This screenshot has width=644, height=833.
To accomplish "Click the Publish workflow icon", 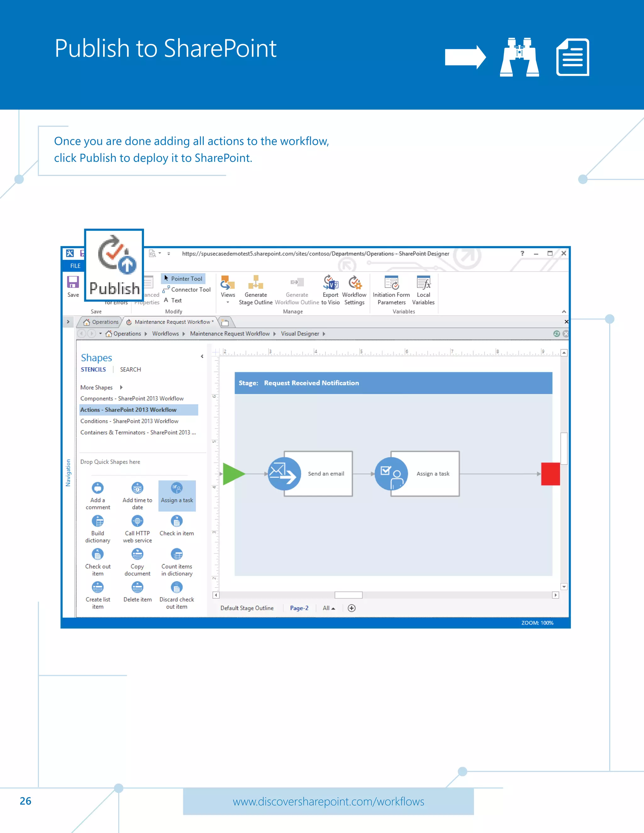I will coord(114,266).
